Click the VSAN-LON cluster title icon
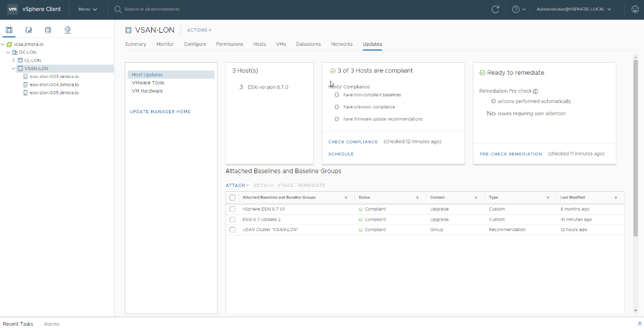This screenshot has width=644, height=328. point(128,30)
